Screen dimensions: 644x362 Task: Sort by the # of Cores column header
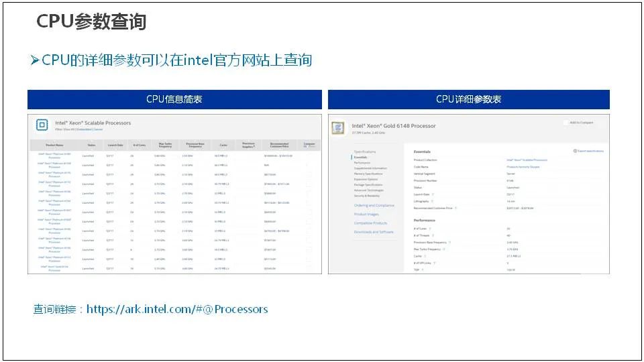[140, 145]
